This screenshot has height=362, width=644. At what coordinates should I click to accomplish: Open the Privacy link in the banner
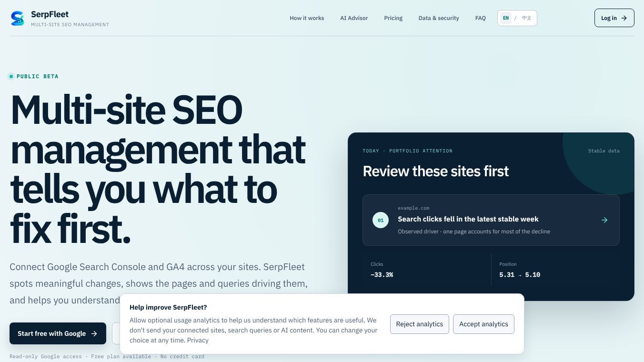point(198,340)
